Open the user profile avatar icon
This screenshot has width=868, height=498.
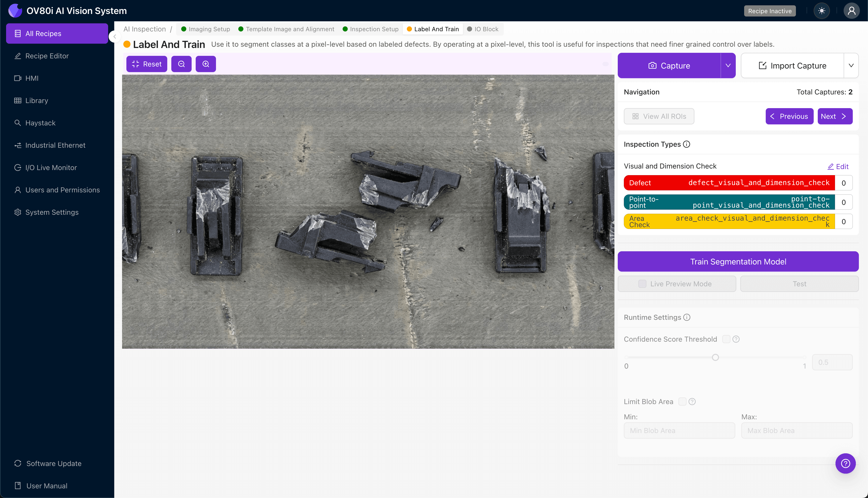851,11
